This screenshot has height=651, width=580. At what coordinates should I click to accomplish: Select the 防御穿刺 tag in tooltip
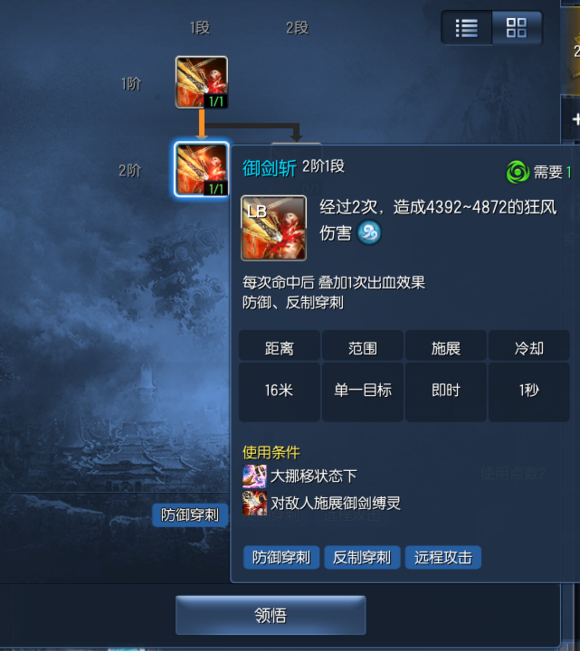(x=281, y=557)
